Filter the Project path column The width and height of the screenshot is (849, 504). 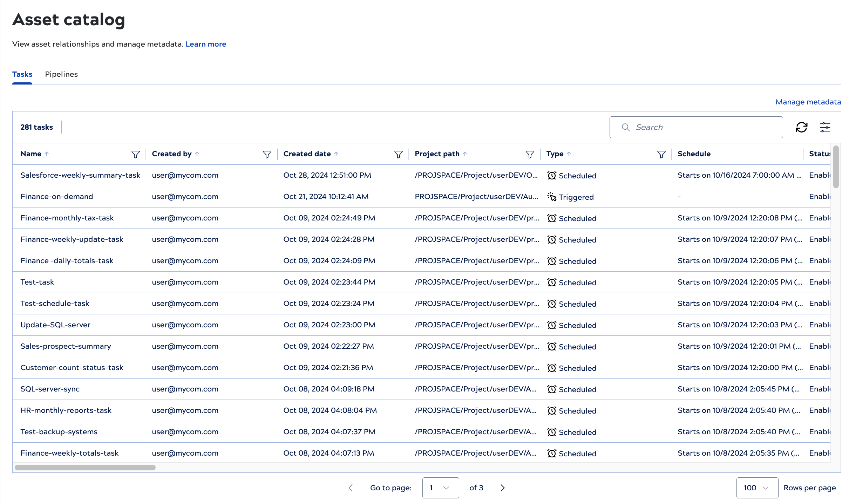(x=530, y=154)
